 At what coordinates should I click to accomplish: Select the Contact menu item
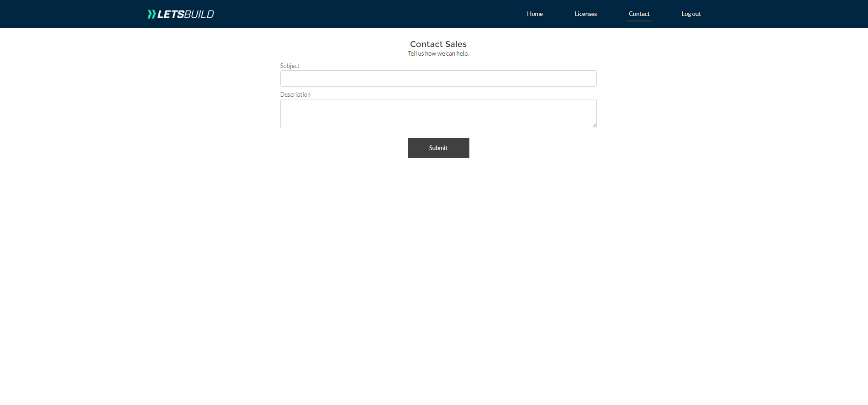(x=639, y=14)
